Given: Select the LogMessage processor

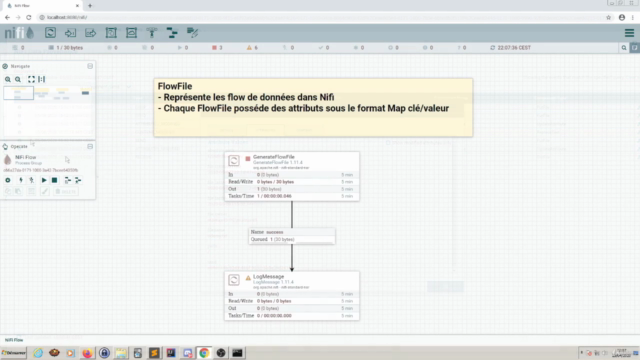Looking at the screenshot, I should point(292,296).
